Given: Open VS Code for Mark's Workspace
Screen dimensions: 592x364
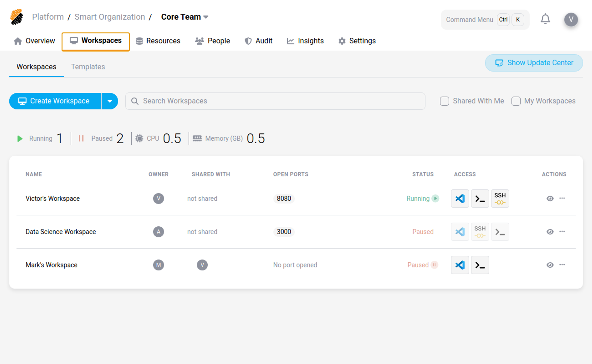Looking at the screenshot, I should pyautogui.click(x=460, y=265).
